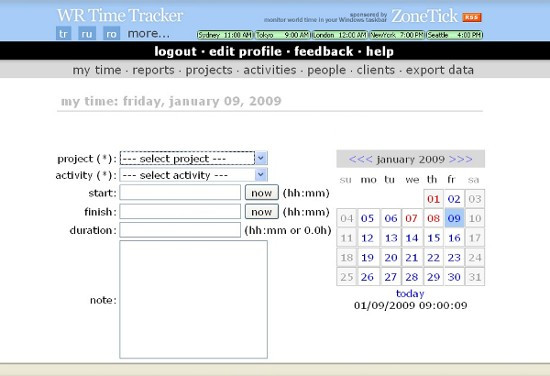550x376 pixels.
Task: Select January 21 in the calendar
Action: pos(412,258)
